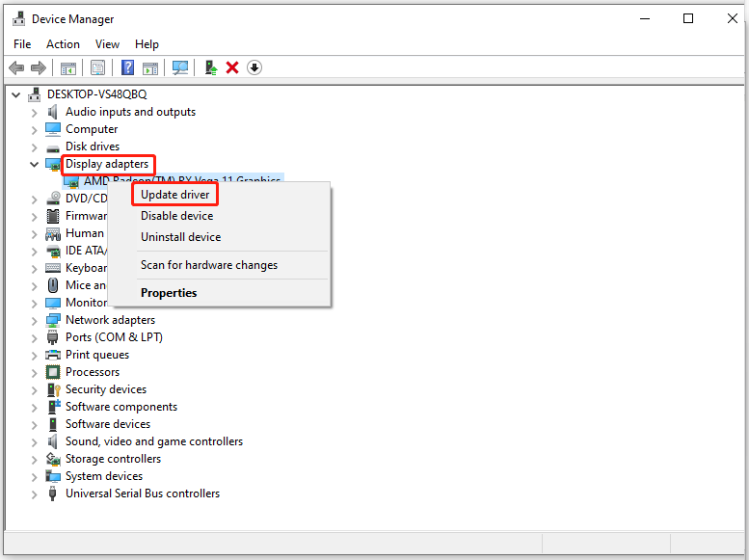
Task: Select the Sound, video and game controllers item
Action: (x=154, y=441)
